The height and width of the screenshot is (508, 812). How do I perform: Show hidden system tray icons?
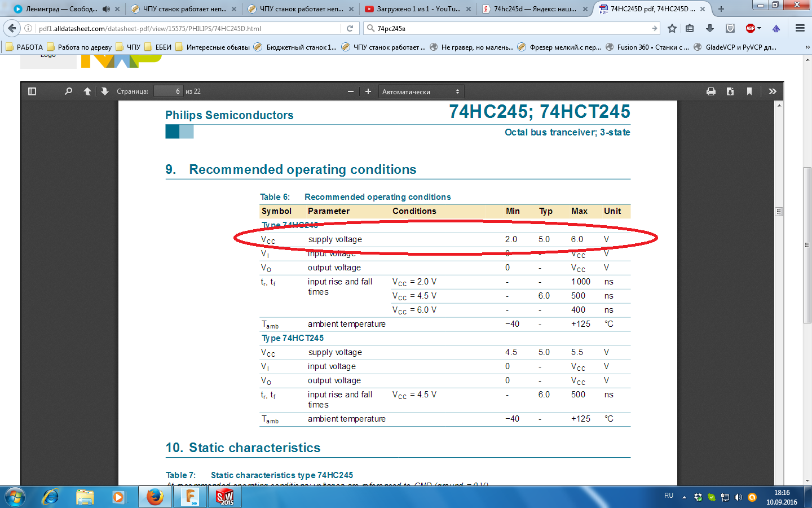[684, 497]
